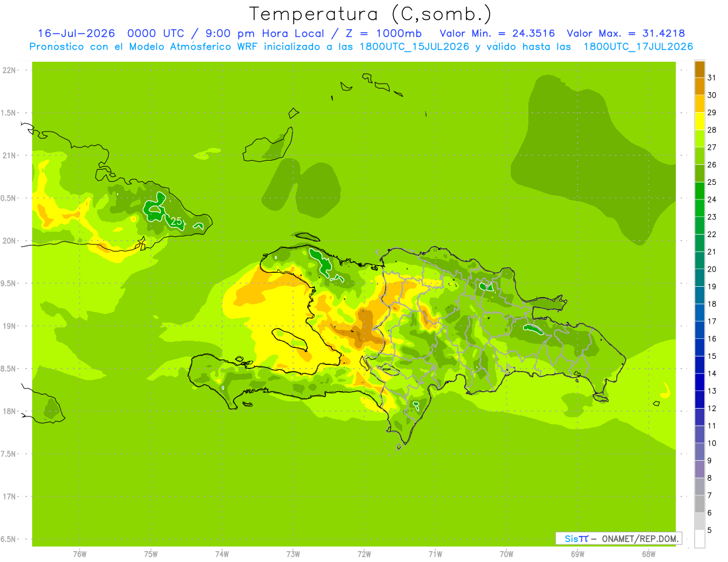728x562 pixels.
Task: Click the 9.5N latitude label
Action: 9,283
